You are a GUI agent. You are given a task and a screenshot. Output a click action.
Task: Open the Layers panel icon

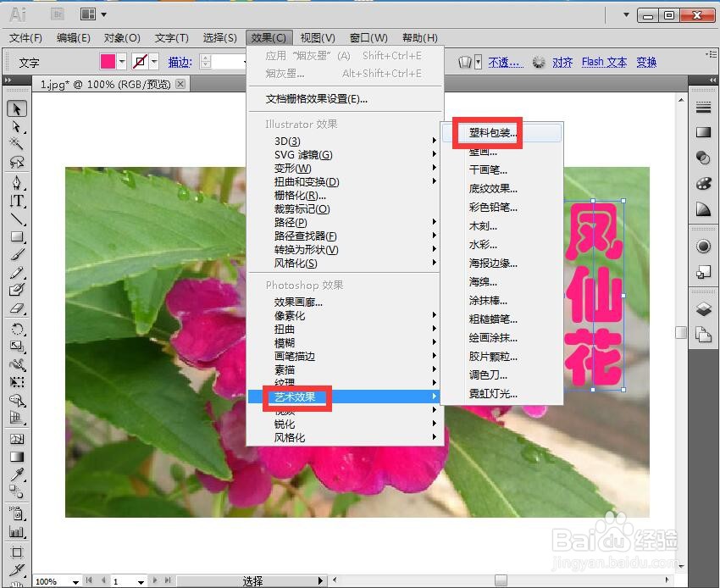[x=703, y=309]
